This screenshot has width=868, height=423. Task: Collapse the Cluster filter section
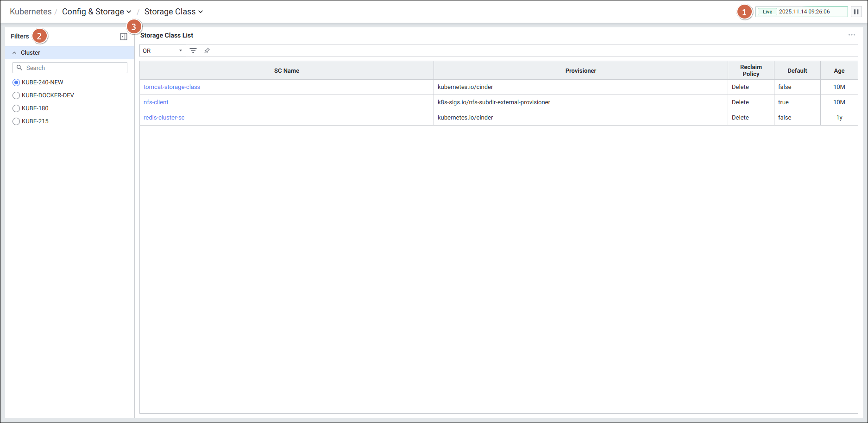14,53
